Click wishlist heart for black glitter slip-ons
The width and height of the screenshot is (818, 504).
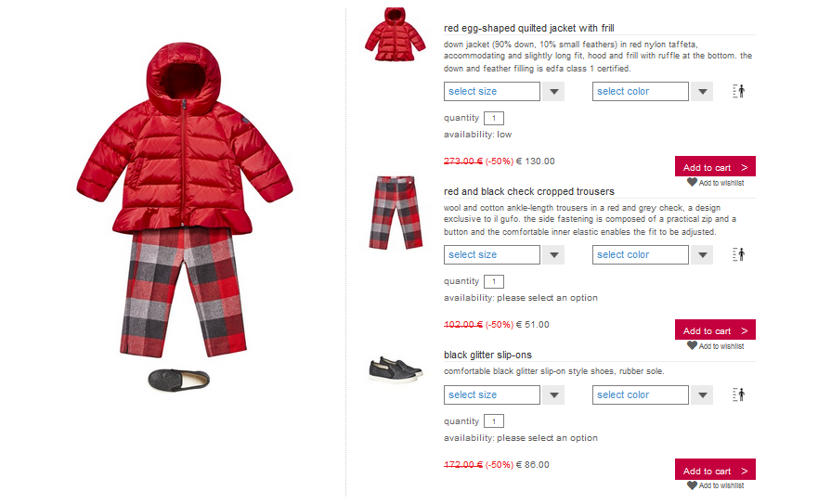[x=692, y=485]
